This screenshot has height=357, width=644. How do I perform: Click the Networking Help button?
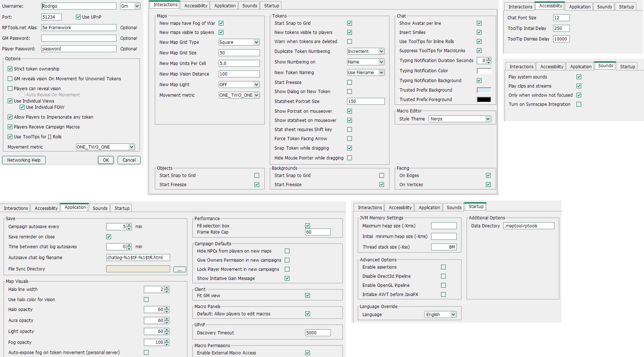click(24, 160)
